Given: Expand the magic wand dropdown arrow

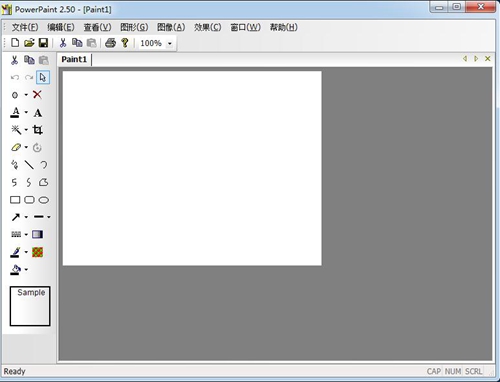Looking at the screenshot, I should coord(26,130).
